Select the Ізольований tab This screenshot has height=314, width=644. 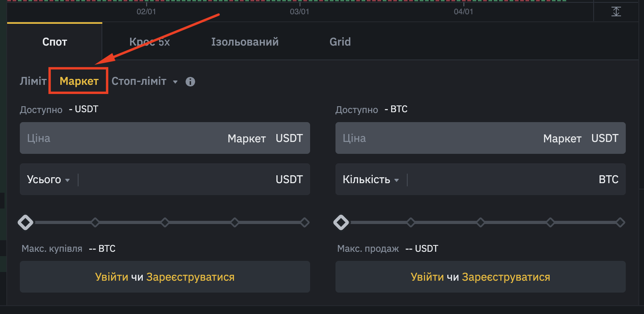pyautogui.click(x=245, y=42)
